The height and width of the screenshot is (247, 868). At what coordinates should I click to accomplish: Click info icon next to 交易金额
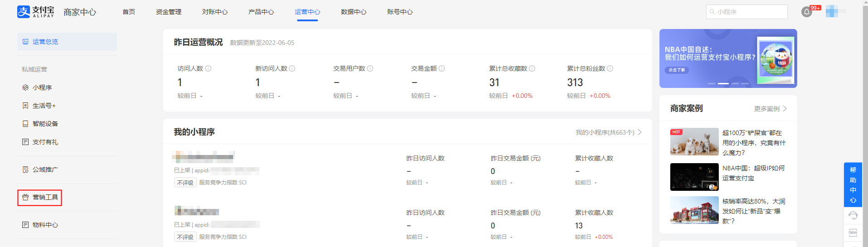442,68
